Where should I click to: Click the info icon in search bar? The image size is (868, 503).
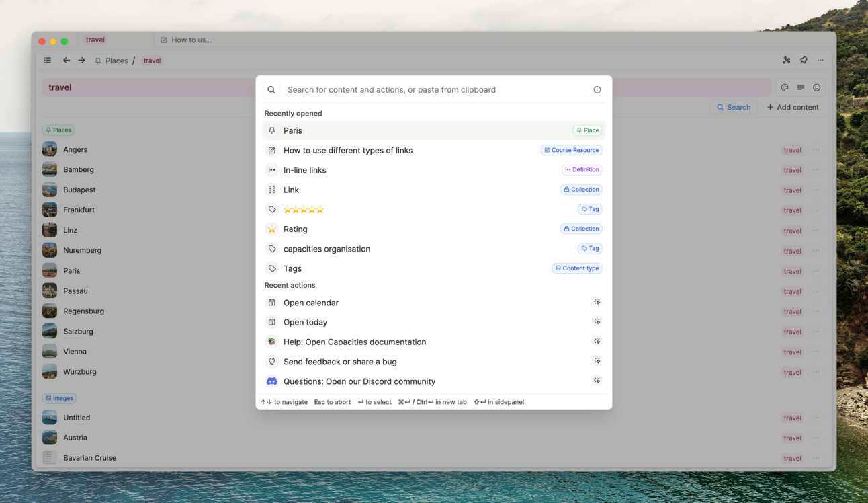click(x=597, y=90)
